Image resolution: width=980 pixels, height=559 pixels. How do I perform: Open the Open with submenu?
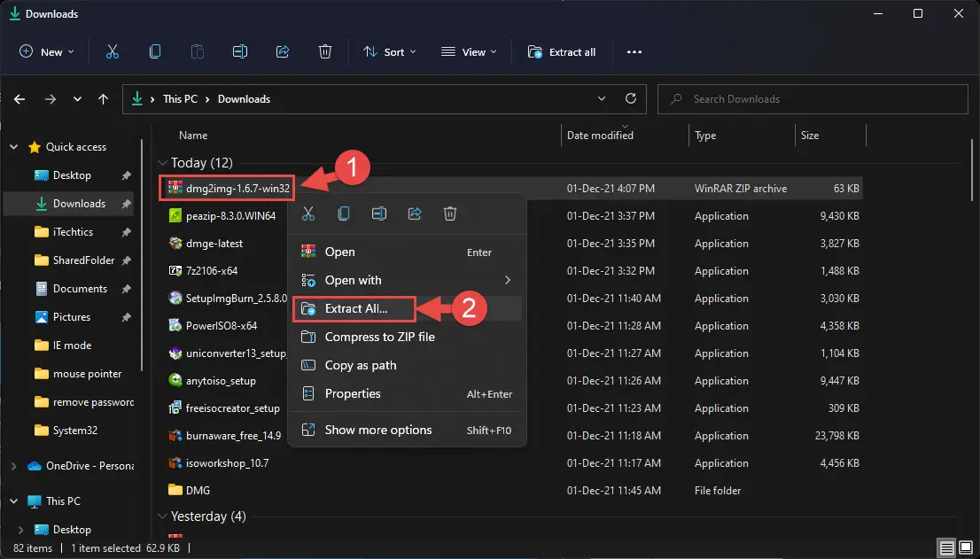[x=407, y=280]
